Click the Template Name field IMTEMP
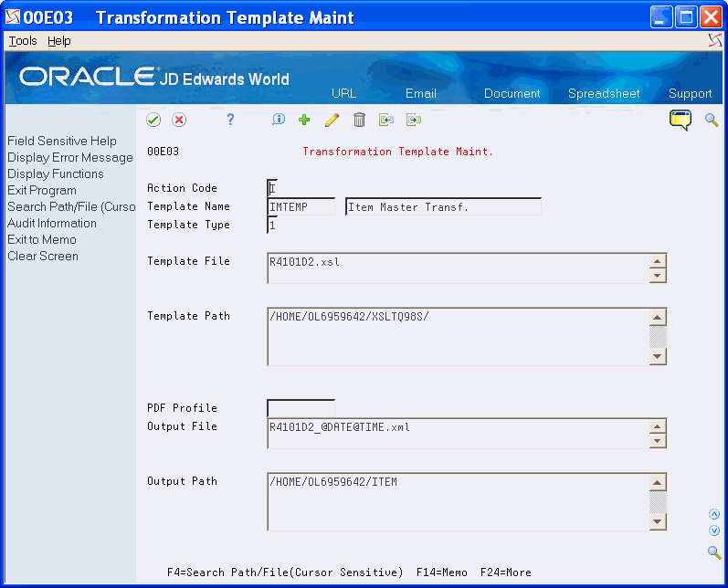The height and width of the screenshot is (588, 728). (x=301, y=206)
